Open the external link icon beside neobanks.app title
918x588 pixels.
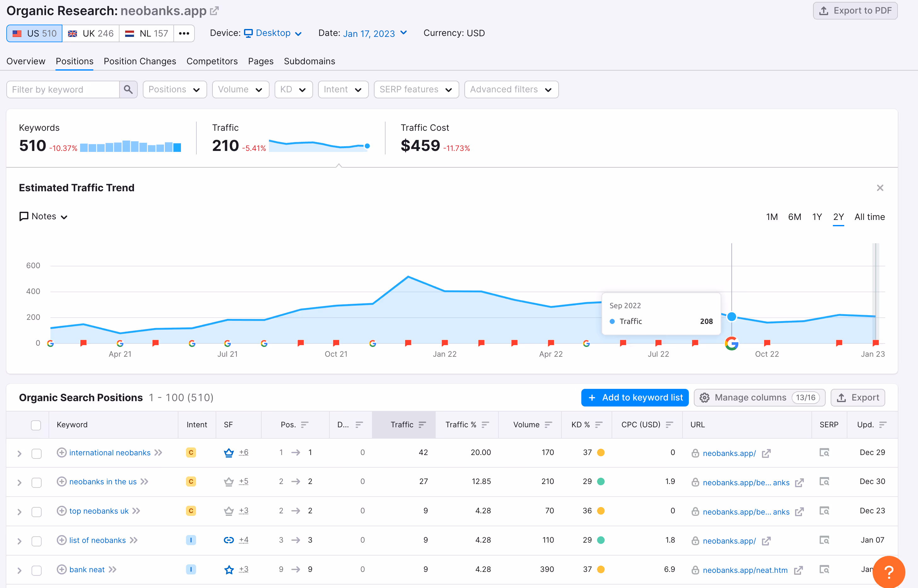[215, 11]
